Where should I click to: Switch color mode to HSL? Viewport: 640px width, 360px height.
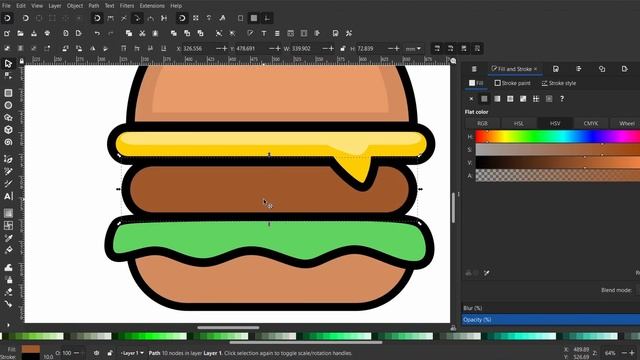click(518, 123)
